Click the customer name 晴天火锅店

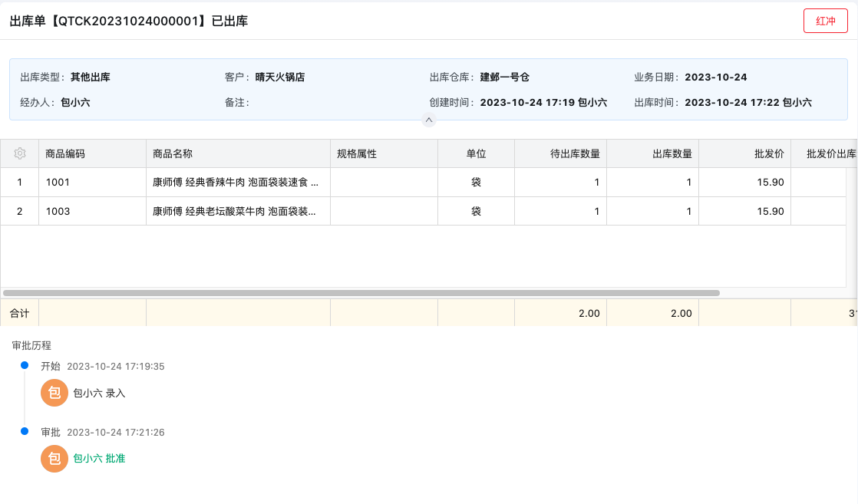tap(280, 77)
